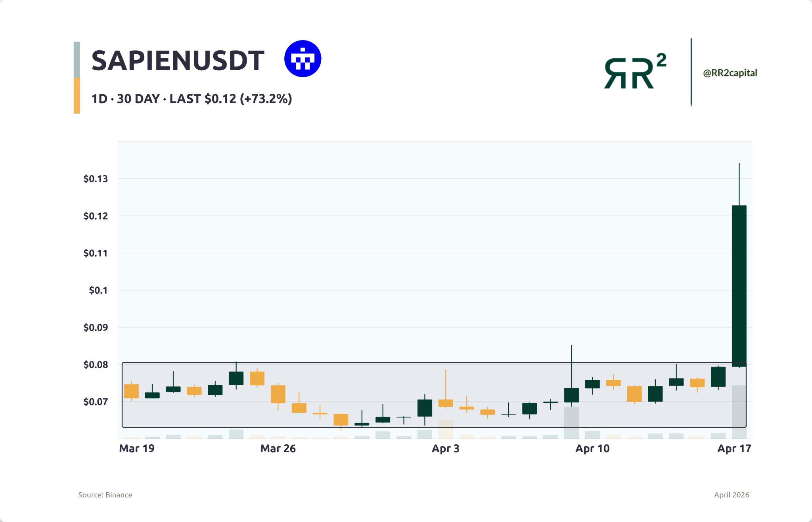This screenshot has height=522, width=812.
Task: Click the $0.13 price axis label
Action: click(95, 179)
